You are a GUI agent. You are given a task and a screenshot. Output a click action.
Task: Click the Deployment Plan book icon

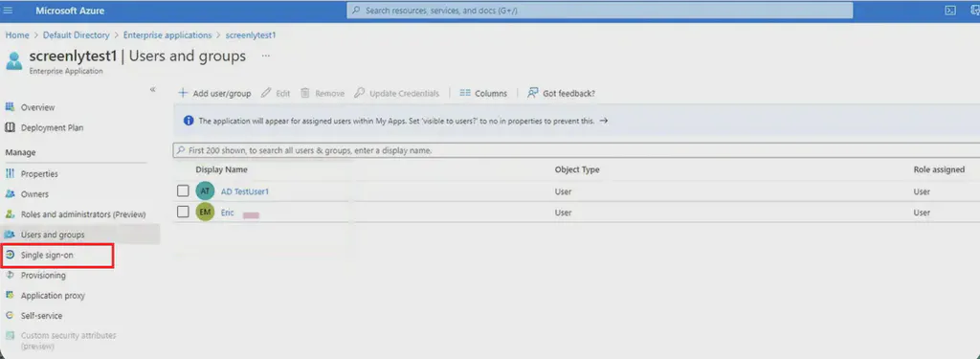click(x=10, y=127)
